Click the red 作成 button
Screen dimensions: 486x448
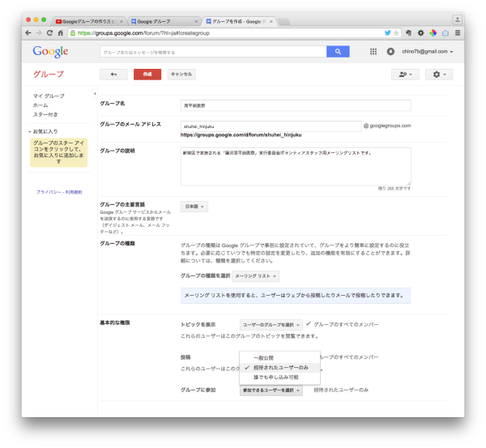point(147,75)
